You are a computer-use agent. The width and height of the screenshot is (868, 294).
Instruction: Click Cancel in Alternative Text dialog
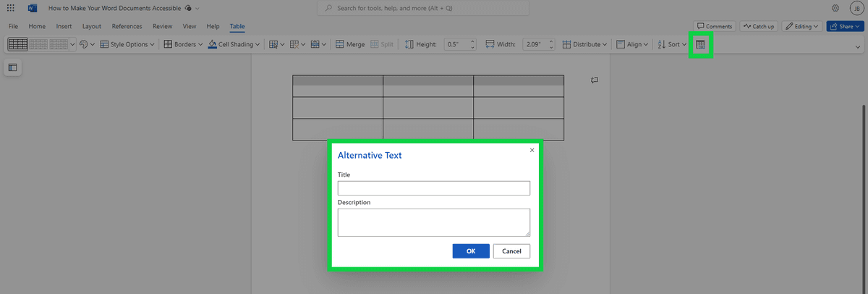point(511,251)
